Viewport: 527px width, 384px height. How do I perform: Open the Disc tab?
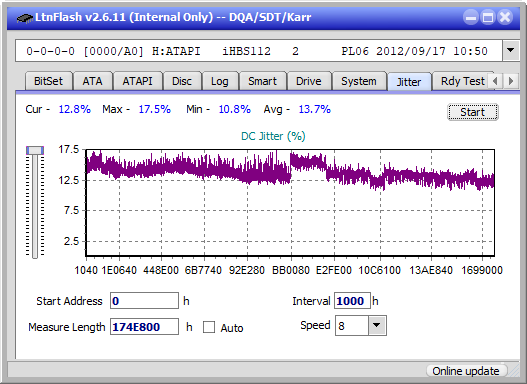[x=182, y=81]
